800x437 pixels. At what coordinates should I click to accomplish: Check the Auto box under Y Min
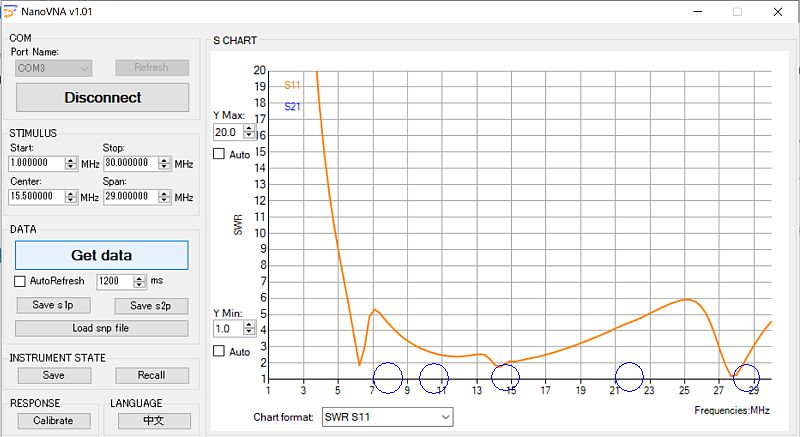[x=219, y=351]
